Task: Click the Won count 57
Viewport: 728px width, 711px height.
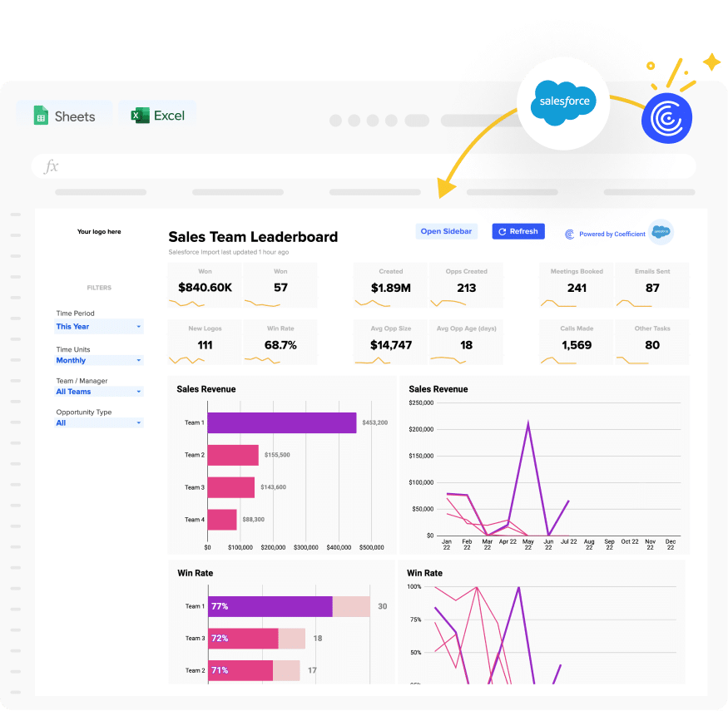Action: pos(280,288)
